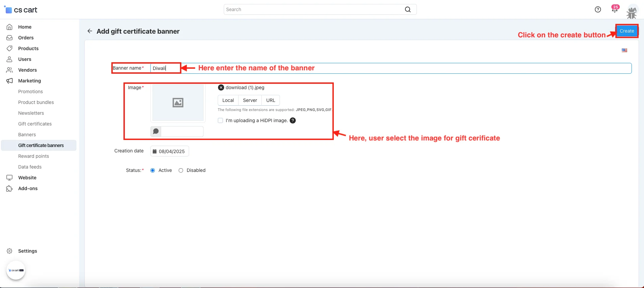This screenshot has width=644, height=288.
Task: Expand the Website sidebar section
Action: [27, 178]
